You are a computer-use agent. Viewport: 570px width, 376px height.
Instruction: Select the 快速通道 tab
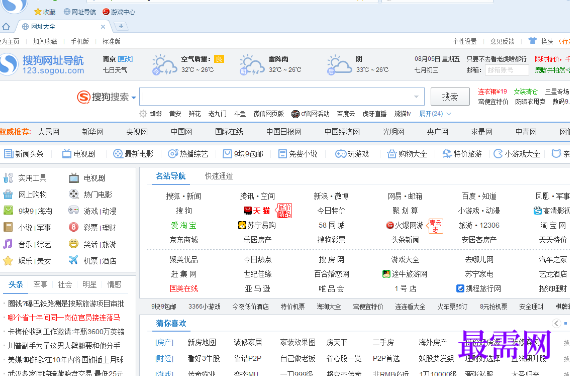[x=218, y=176]
